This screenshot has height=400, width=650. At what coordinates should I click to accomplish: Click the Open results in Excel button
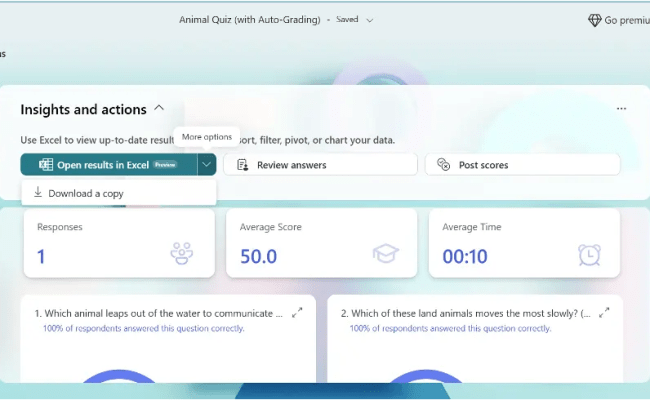coord(109,165)
